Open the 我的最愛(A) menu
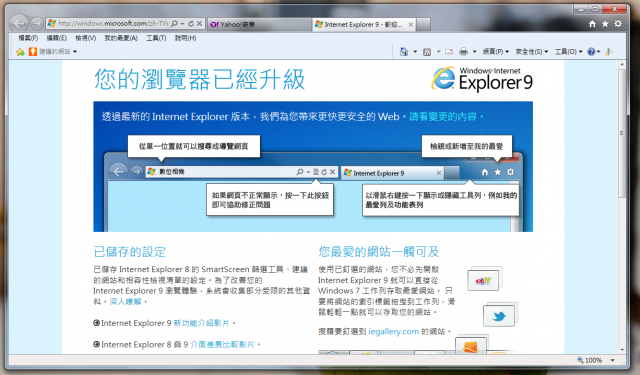Image resolution: width=640 pixels, height=375 pixels. pos(121,38)
